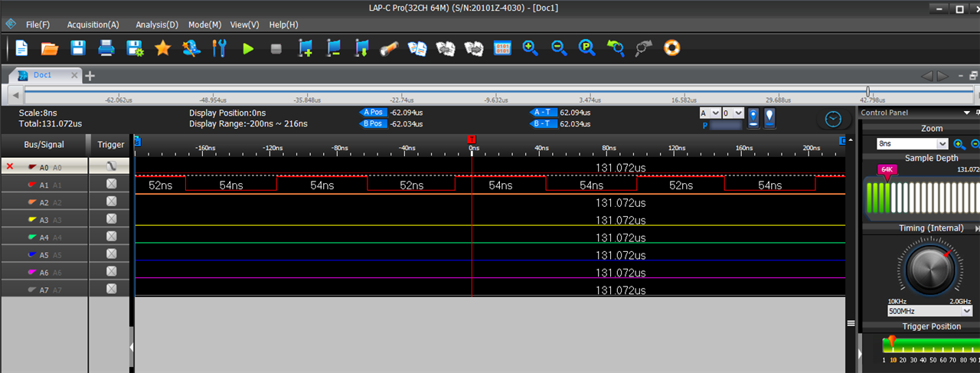Toggle trigger box for channel A7
This screenshot has width=980, height=373.
click(x=111, y=289)
